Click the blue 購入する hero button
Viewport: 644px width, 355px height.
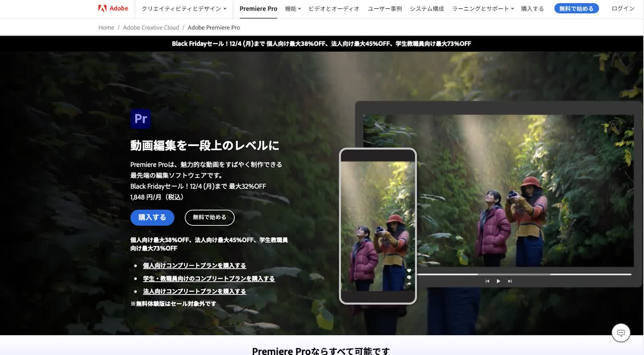[152, 217]
